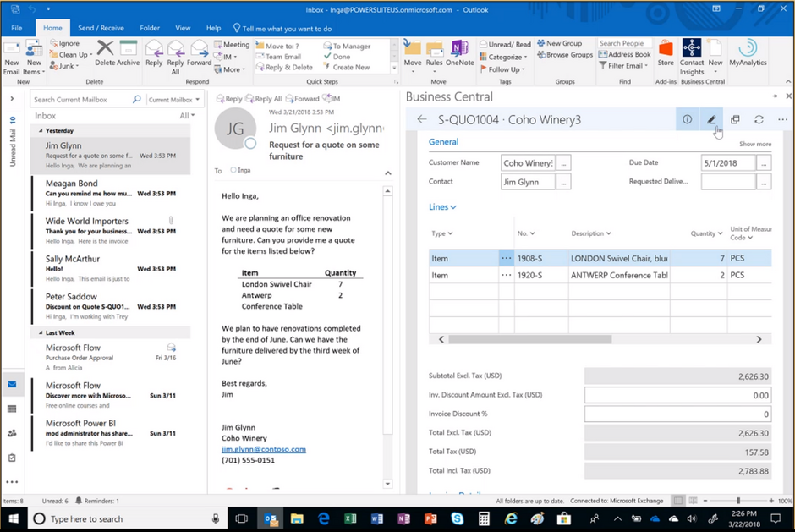Image resolution: width=795 pixels, height=532 pixels.
Task: Go back with Business Central arrow
Action: click(x=422, y=119)
